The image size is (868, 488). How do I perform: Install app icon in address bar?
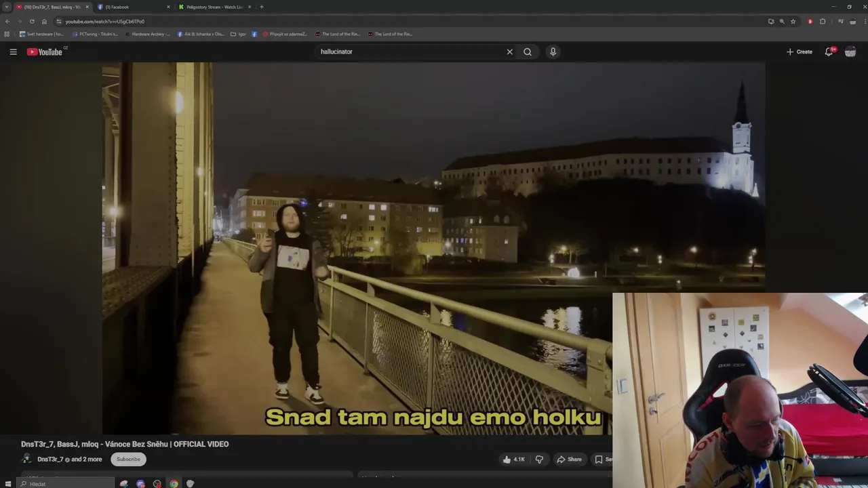(771, 22)
